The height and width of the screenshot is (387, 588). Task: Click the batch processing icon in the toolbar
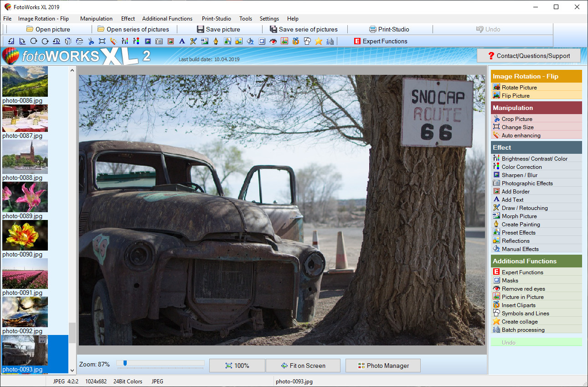330,41
